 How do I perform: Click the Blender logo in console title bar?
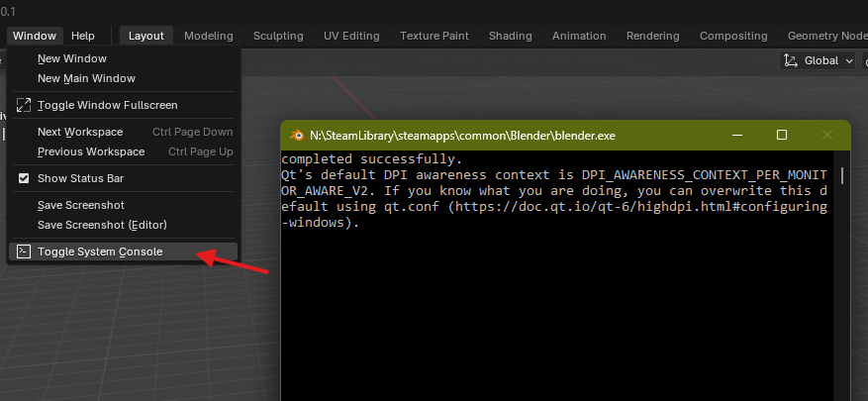(294, 135)
